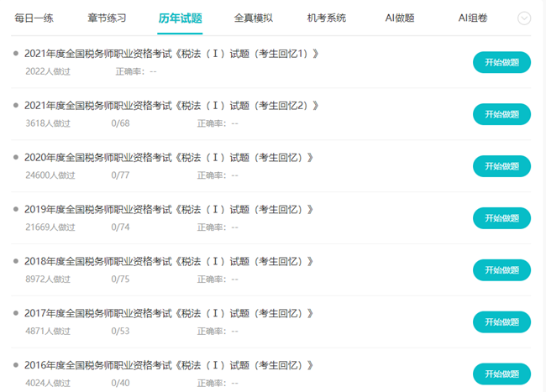Begin the 2018 税法 exam
Screen dimensions: 546x392
(x=501, y=269)
